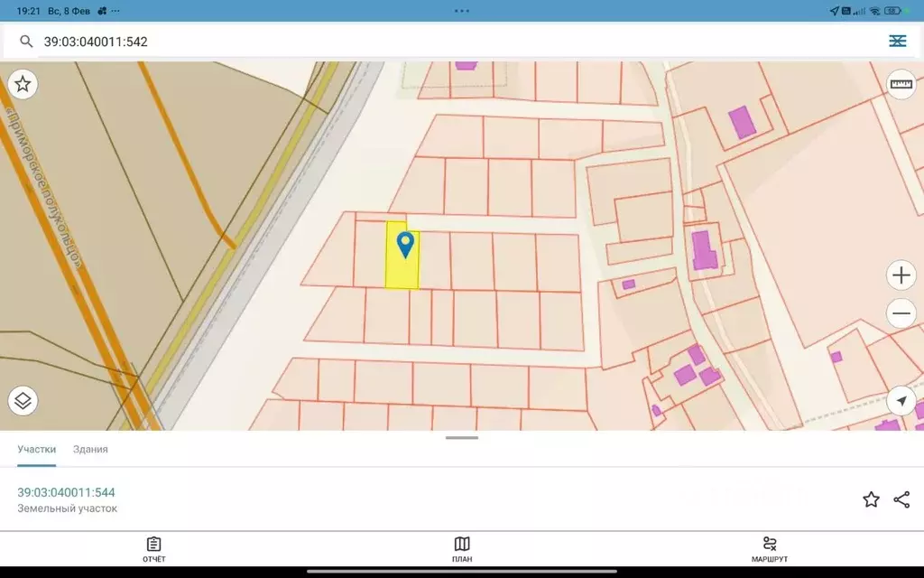Switch to the Здания tab
924x578 pixels.
pyautogui.click(x=90, y=449)
